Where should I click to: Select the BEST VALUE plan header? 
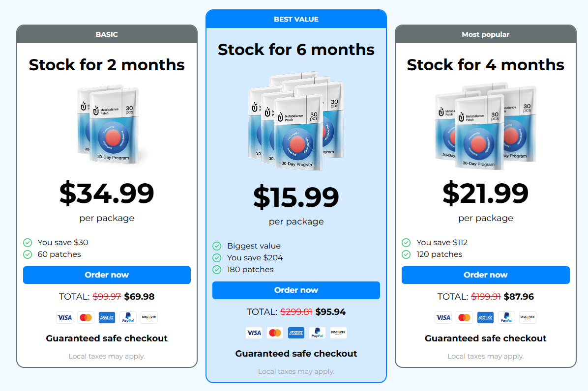[x=296, y=19]
